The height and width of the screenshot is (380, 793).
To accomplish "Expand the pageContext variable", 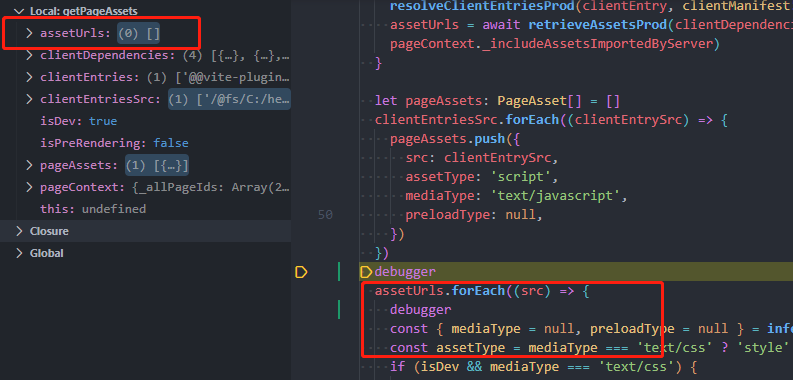I will click(x=29, y=187).
